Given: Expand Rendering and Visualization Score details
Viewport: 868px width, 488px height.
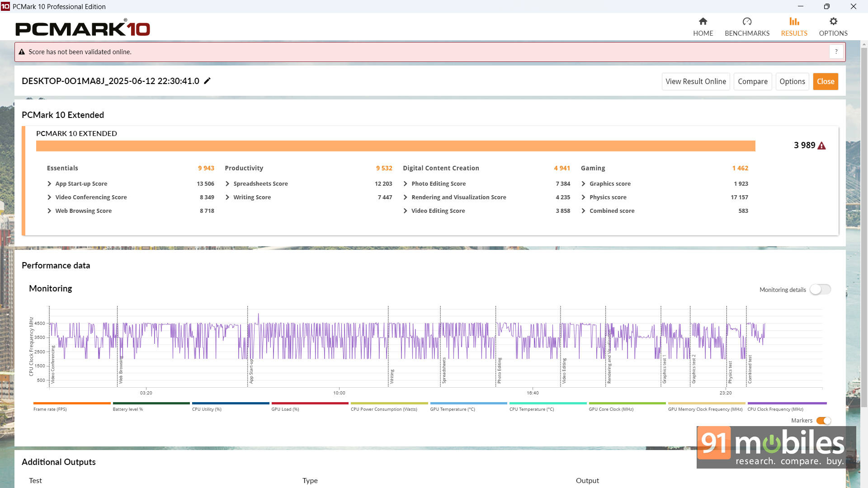Looking at the screenshot, I should click(406, 197).
